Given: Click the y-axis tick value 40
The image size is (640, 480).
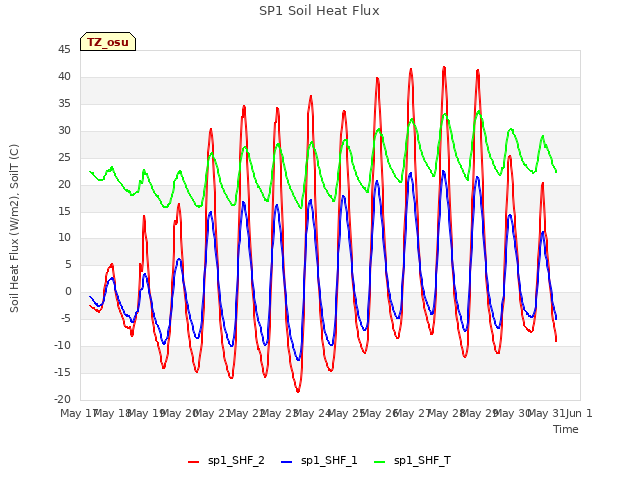Looking at the screenshot, I should 64,77.
